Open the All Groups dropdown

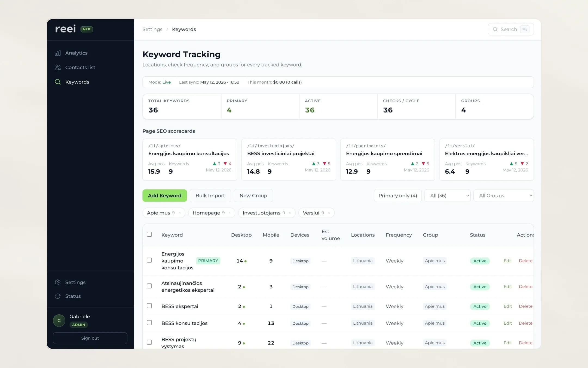504,196
